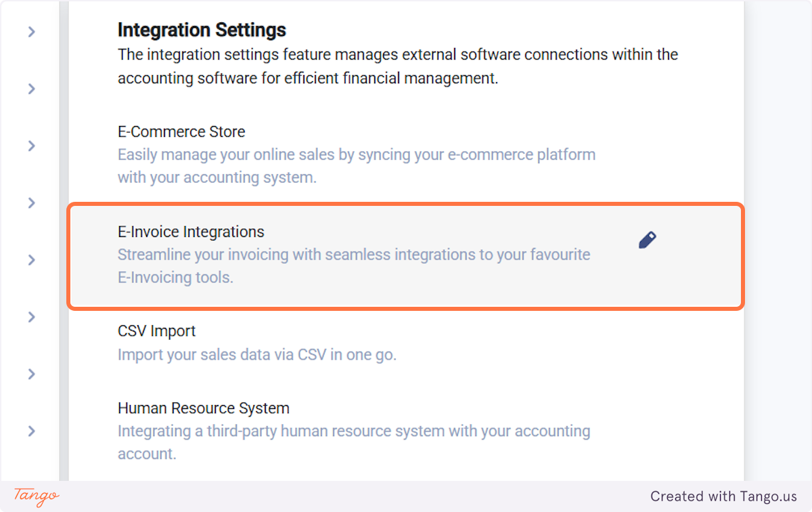812x512 pixels.
Task: Open the CSV Import option
Action: [x=156, y=331]
